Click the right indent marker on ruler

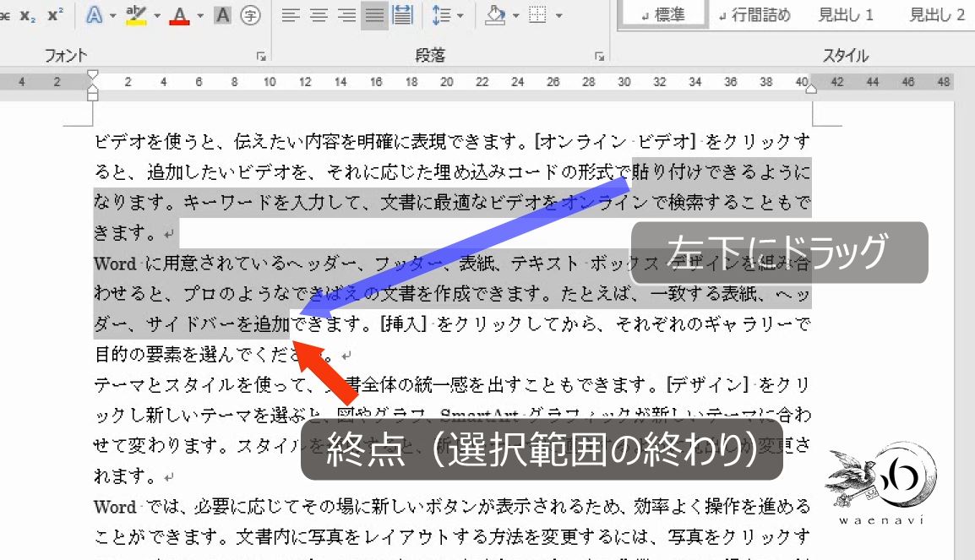811,89
